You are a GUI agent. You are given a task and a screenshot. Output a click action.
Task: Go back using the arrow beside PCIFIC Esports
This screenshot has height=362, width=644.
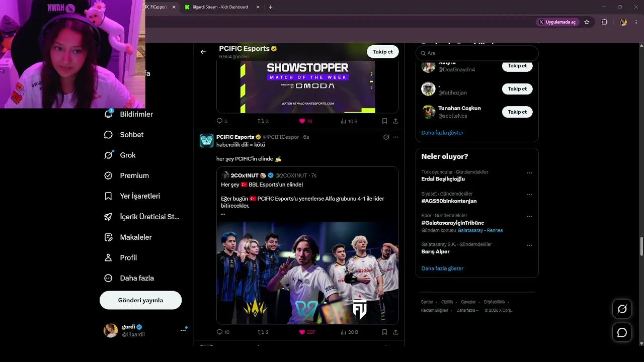tap(203, 52)
